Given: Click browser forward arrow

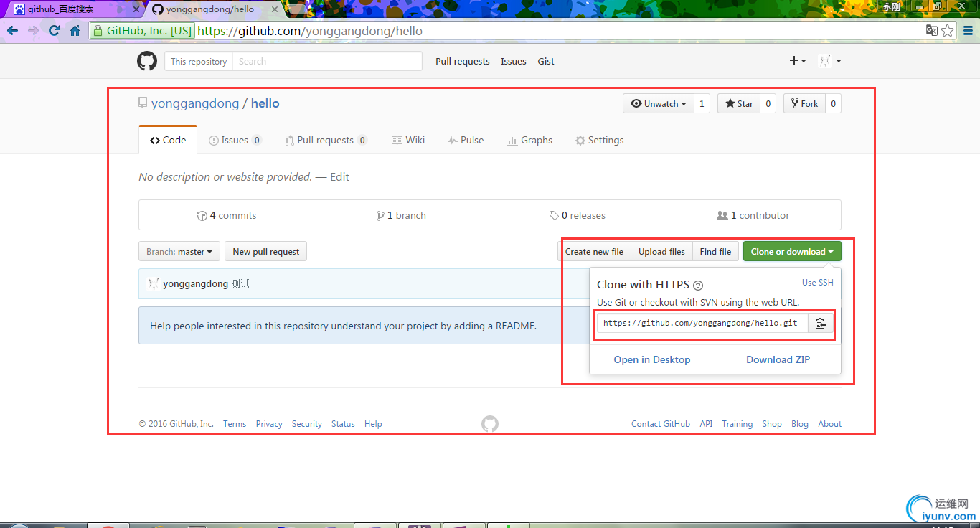Looking at the screenshot, I should pos(33,31).
